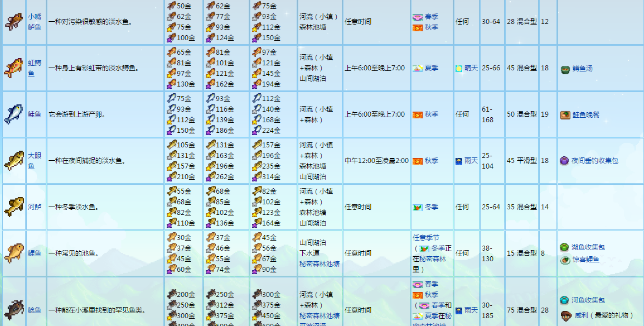Click spring season icon in 小嘴鲈鱼 row

pos(418,17)
